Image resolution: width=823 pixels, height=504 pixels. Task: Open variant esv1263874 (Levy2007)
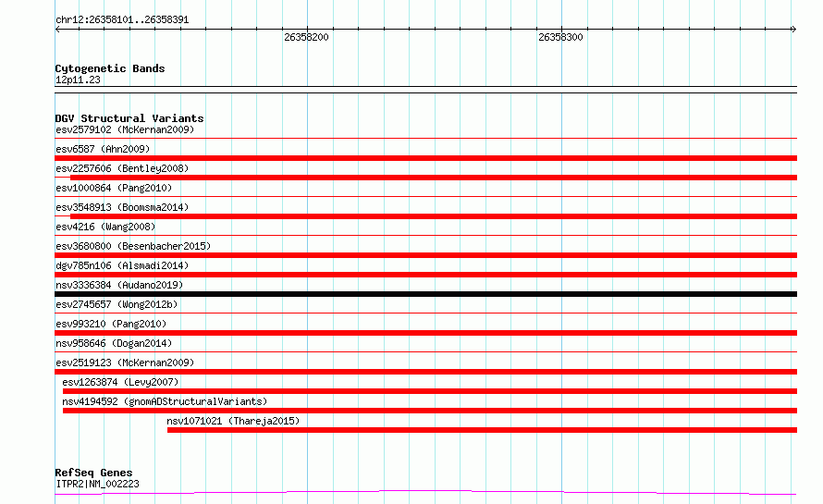tap(120, 382)
